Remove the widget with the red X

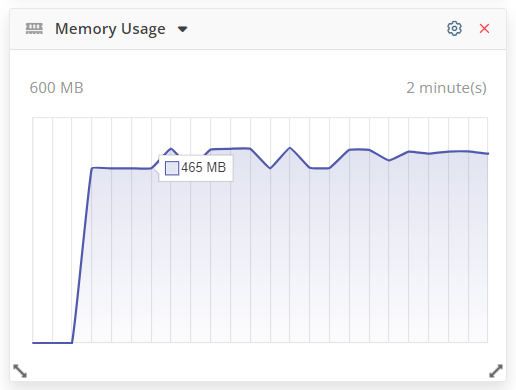(x=484, y=29)
